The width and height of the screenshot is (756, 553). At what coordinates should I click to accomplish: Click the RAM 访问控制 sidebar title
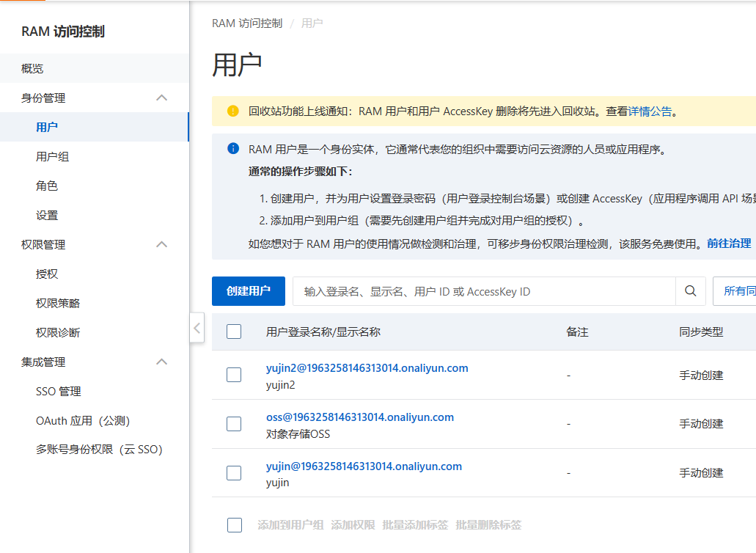click(x=62, y=32)
